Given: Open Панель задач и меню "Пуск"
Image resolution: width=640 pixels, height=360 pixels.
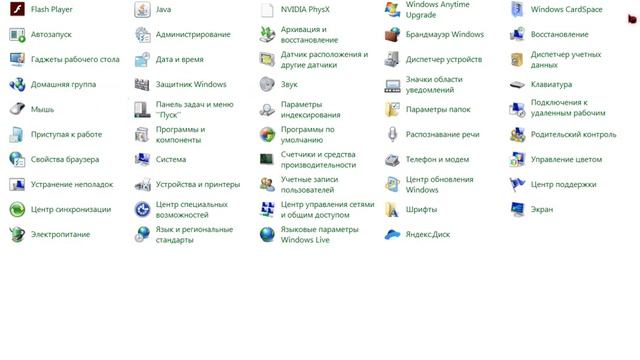Looking at the screenshot, I should [194, 109].
